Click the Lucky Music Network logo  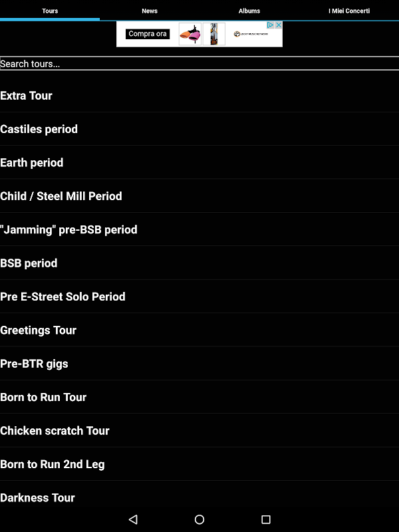pyautogui.click(x=251, y=34)
